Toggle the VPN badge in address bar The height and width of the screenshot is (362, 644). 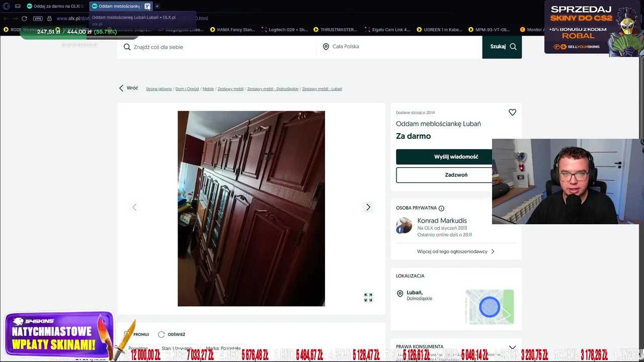38,19
